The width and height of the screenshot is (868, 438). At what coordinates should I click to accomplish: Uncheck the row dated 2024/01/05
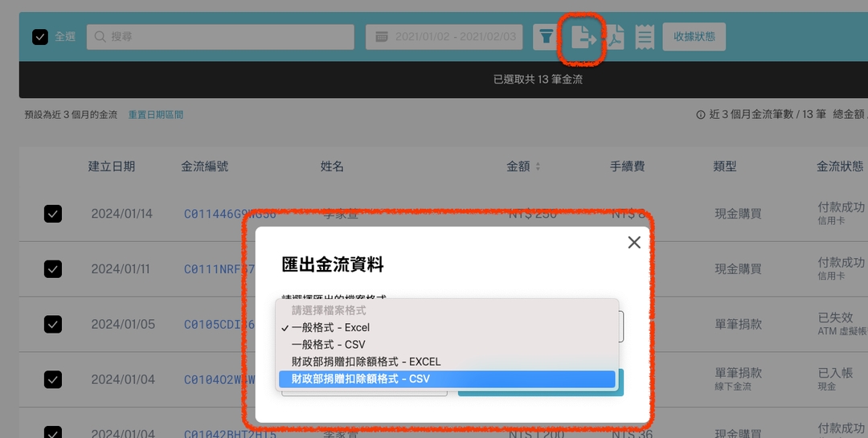(52, 324)
